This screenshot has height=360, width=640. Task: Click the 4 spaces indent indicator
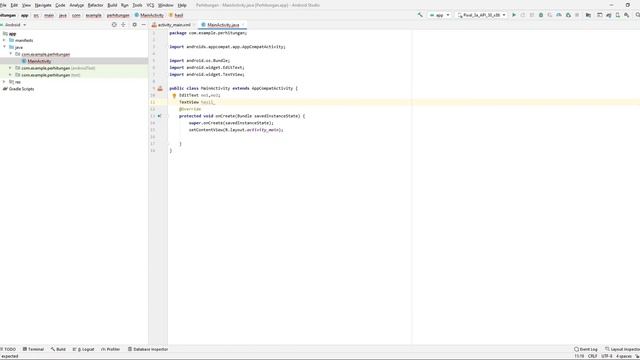[x=624, y=356]
